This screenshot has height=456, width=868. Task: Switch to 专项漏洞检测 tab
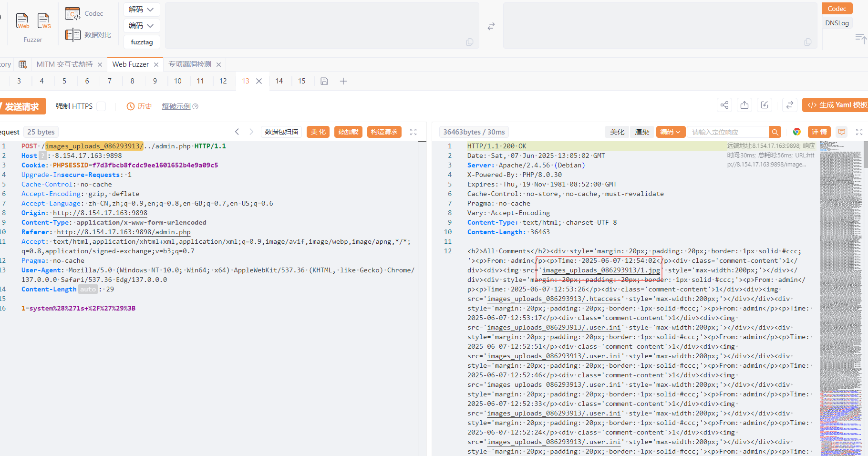pyautogui.click(x=190, y=64)
